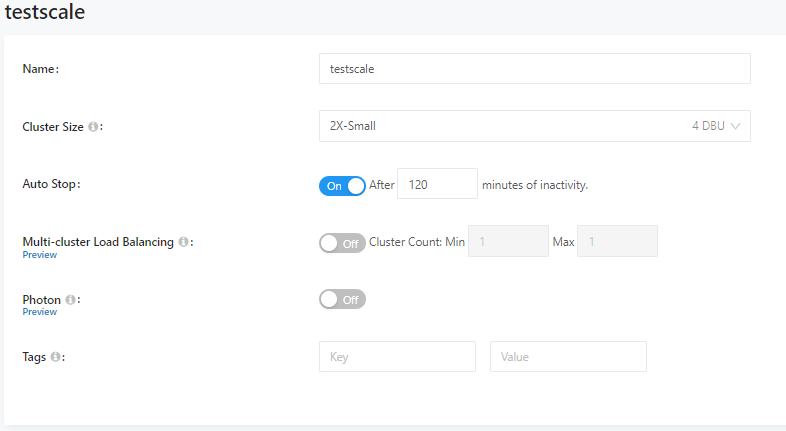Screen dimensions: 786x431
Task: Click the 'Name:' label
Action: (41, 69)
